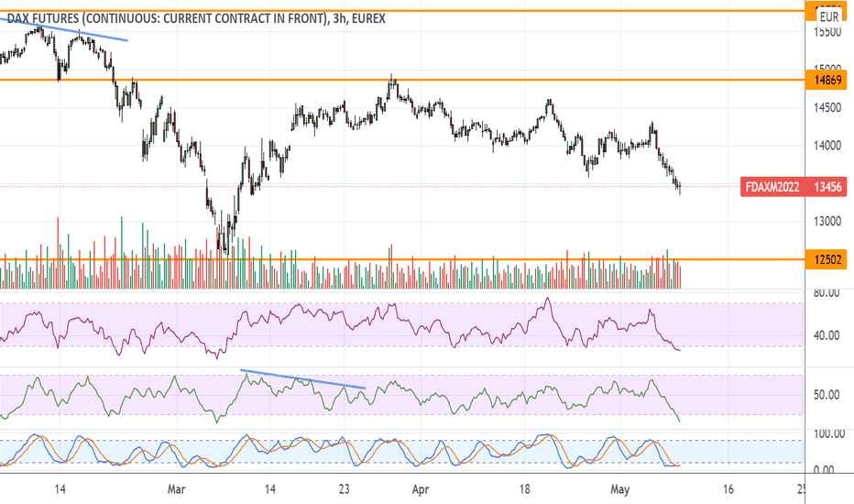Select the blue trendline on the green oscillator

pos(302,379)
